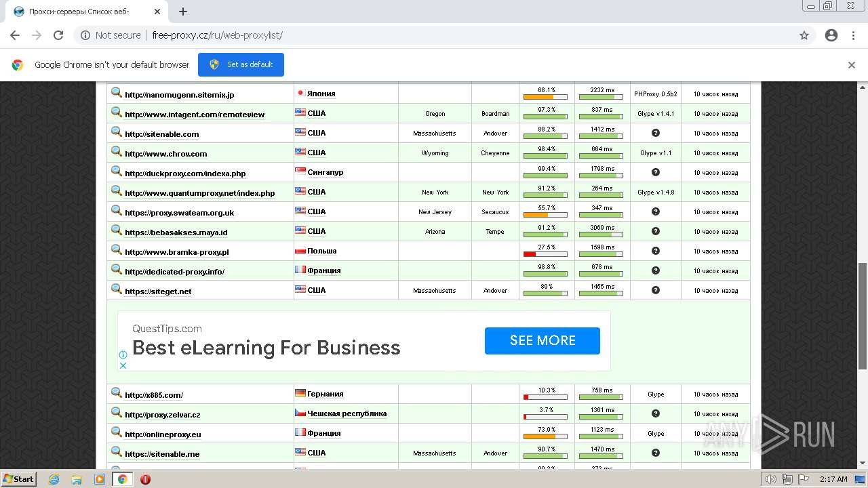Click magnifier icon beside nanomugenn.sitemix.jp
Screen dimensions: 868x488
pos(117,93)
